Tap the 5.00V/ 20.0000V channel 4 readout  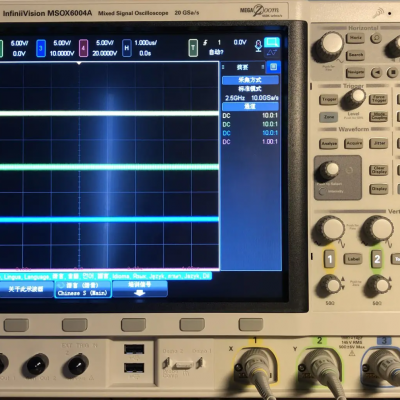click(105, 48)
